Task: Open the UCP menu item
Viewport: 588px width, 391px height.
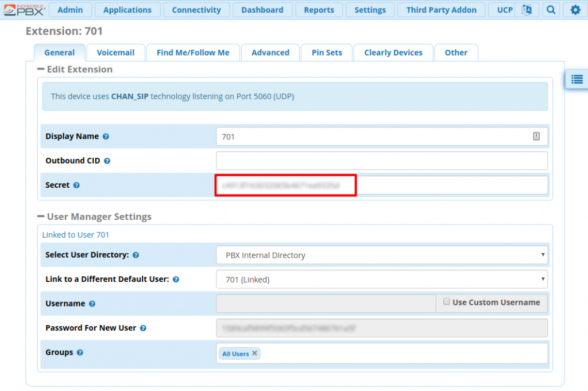Action: [505, 10]
